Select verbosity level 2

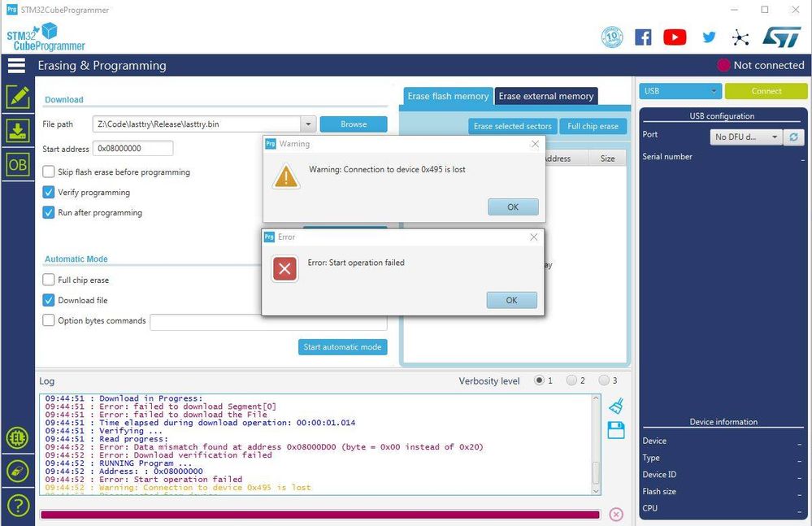point(571,380)
